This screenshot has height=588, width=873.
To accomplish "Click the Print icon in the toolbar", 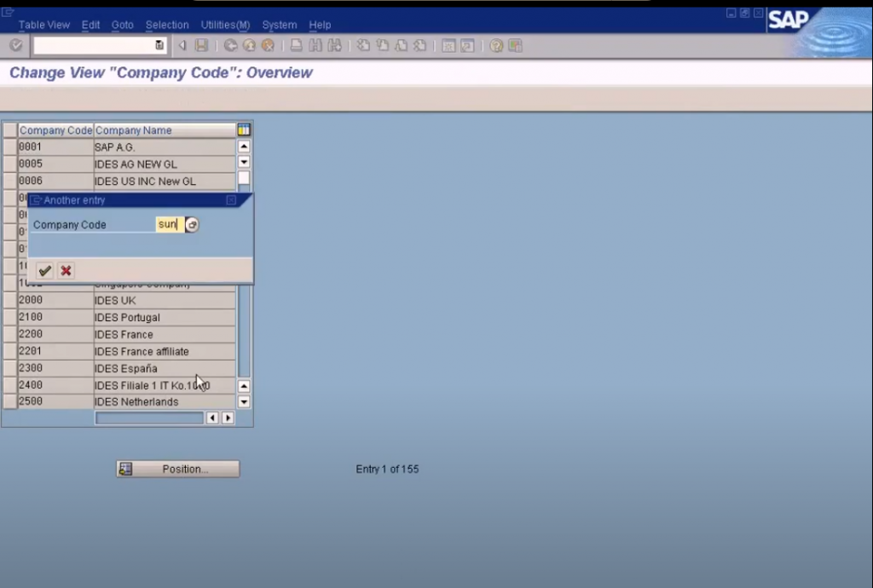I will coord(296,46).
